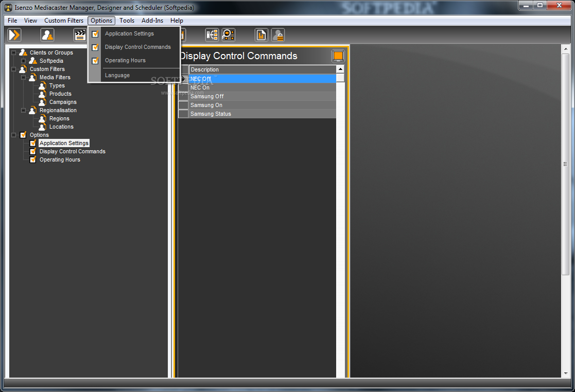Screen dimensions: 575x392
Task: Click the Softpedia client group icon
Action: tap(33, 61)
